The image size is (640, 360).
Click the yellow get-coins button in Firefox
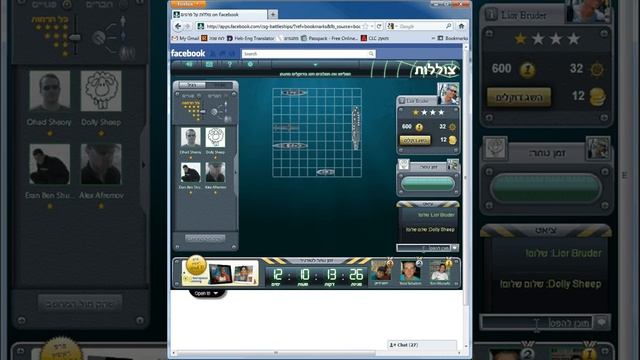pyautogui.click(x=415, y=140)
